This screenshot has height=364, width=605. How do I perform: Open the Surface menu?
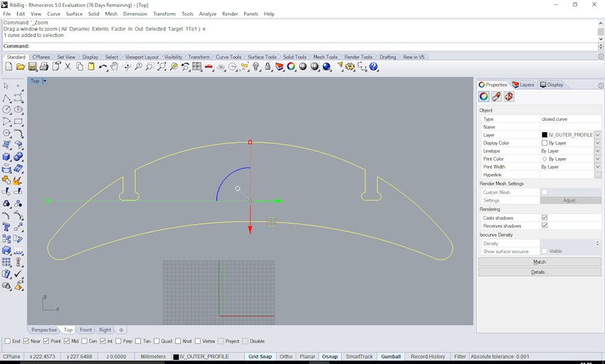point(74,14)
